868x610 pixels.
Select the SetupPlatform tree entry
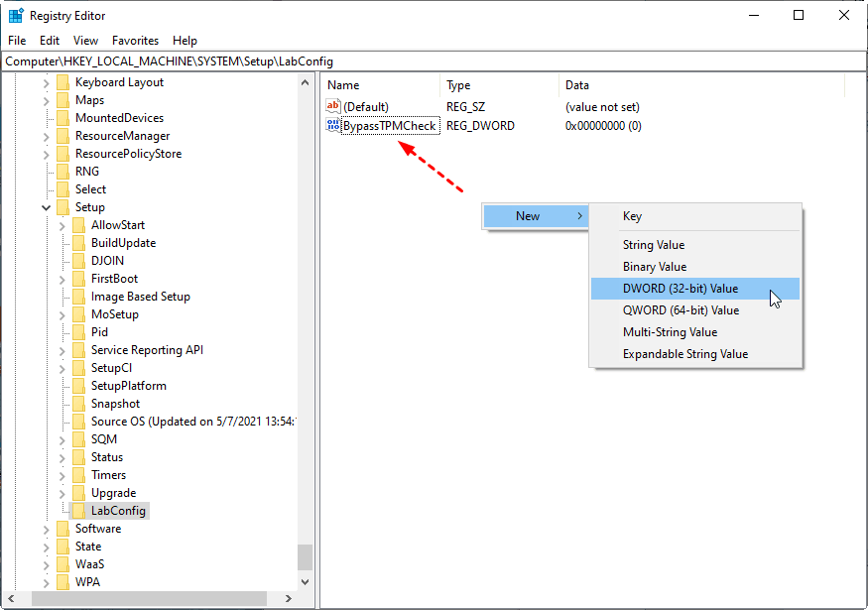[x=128, y=386]
